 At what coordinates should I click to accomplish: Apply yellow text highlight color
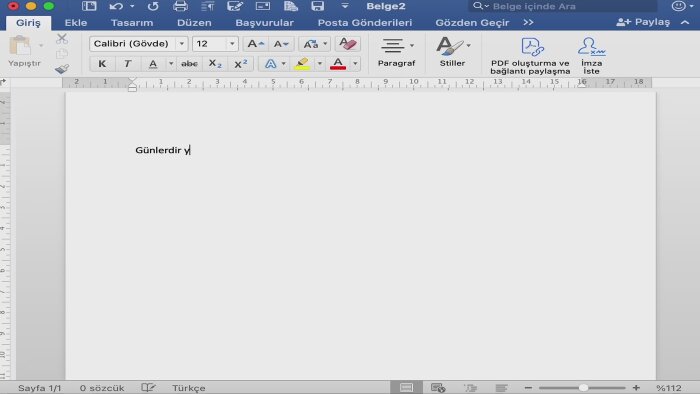302,64
